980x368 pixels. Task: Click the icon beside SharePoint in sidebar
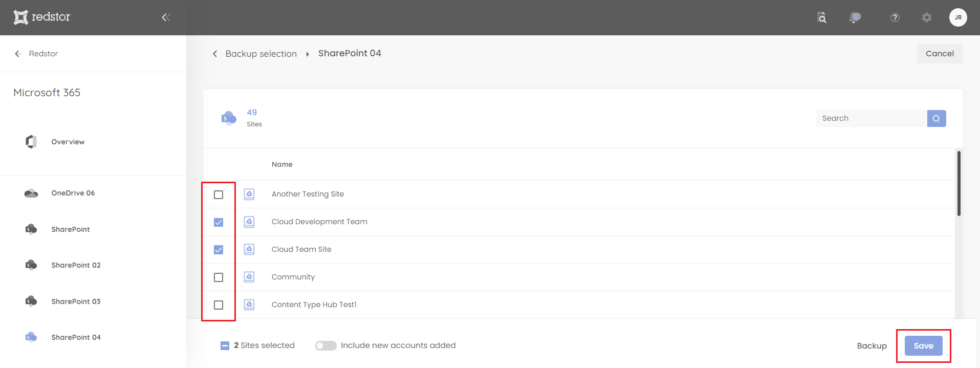tap(31, 229)
